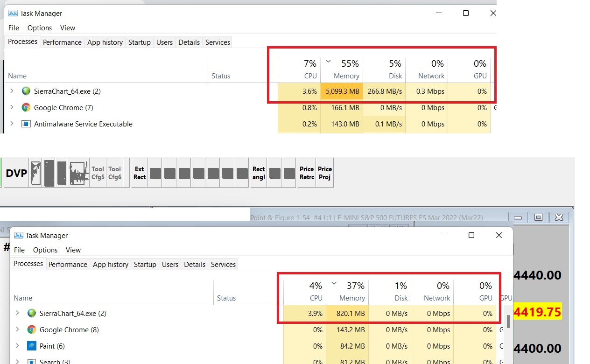Click Google Chrome (8) icon in lower Task Manager
Viewport: 590px width, 364px height.
coord(32,330)
